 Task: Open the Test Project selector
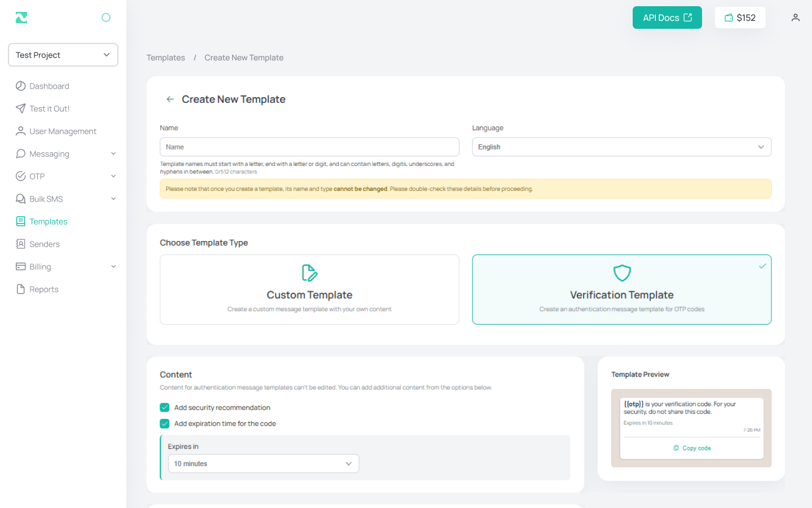coord(63,55)
